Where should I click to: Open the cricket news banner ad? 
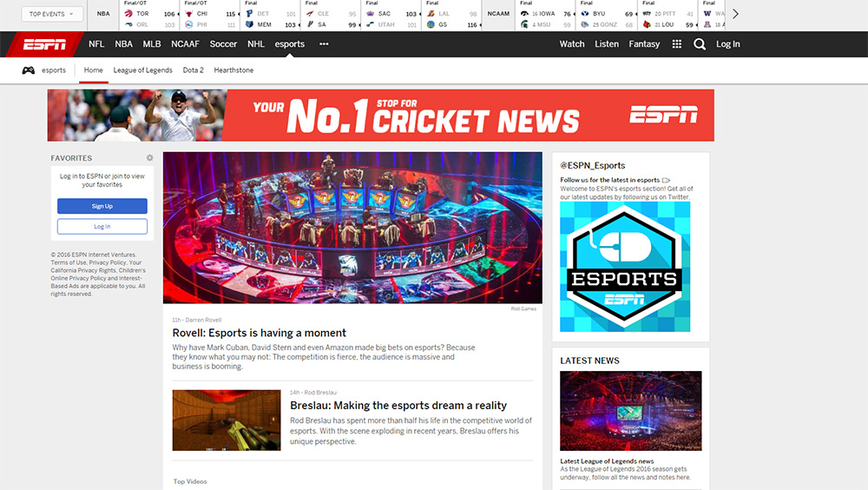tap(380, 116)
